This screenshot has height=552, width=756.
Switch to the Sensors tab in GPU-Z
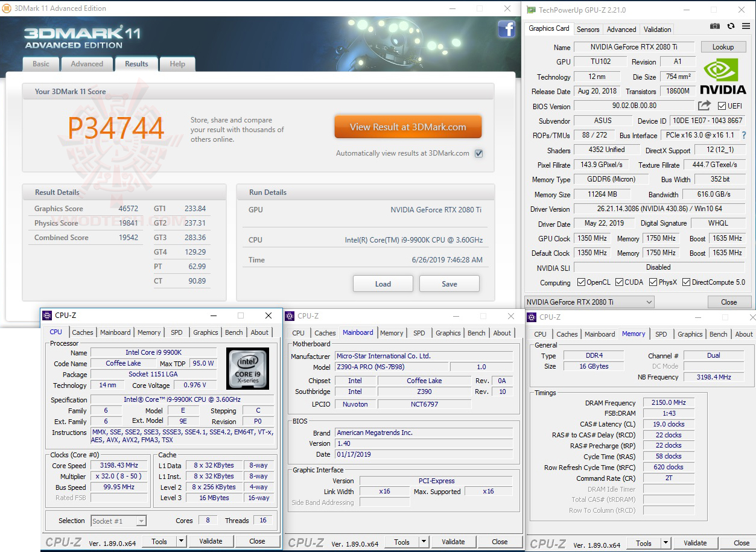point(588,29)
